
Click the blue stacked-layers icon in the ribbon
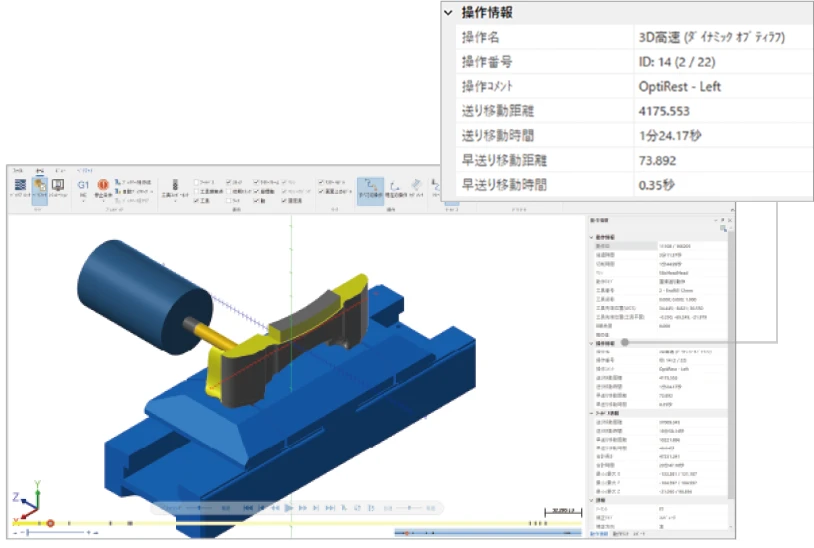[x=21, y=185]
